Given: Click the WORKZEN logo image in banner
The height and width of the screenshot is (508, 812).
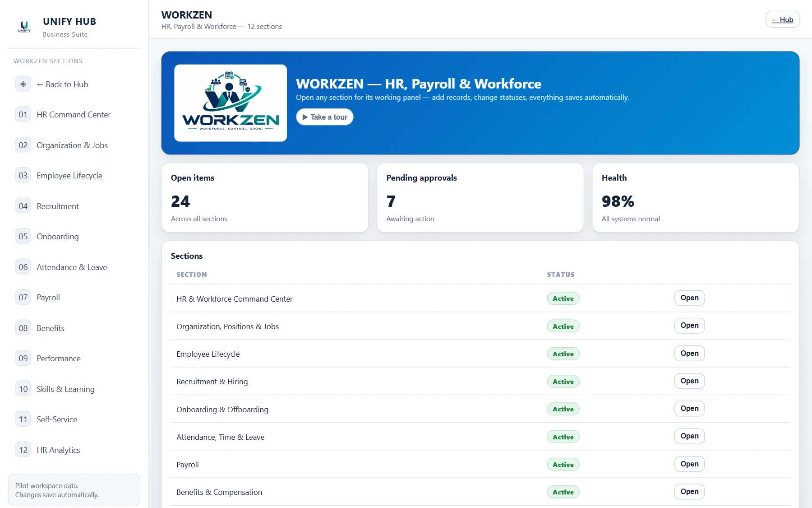Looking at the screenshot, I should point(231,103).
